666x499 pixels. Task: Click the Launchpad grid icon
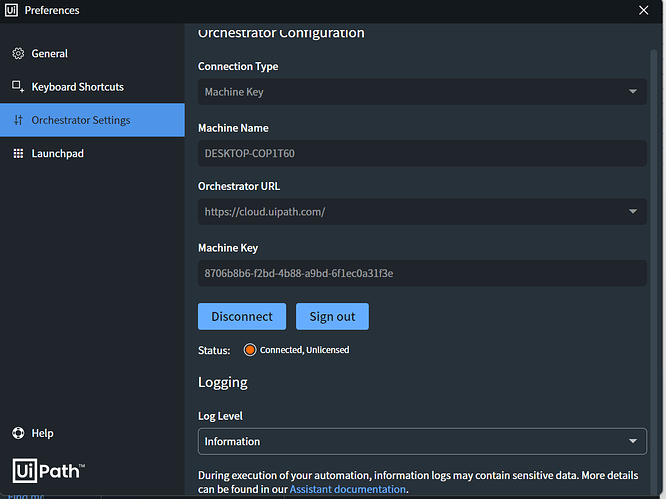click(x=18, y=154)
